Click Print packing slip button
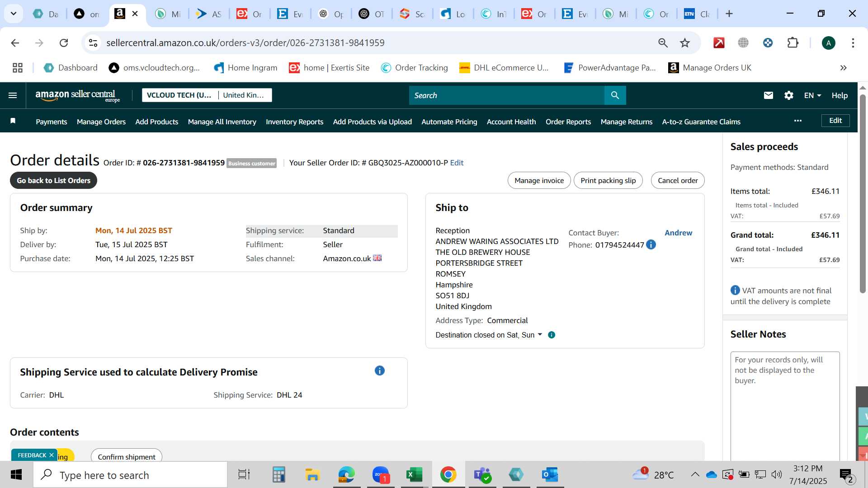Screen dimensions: 868x488 [608, 180]
